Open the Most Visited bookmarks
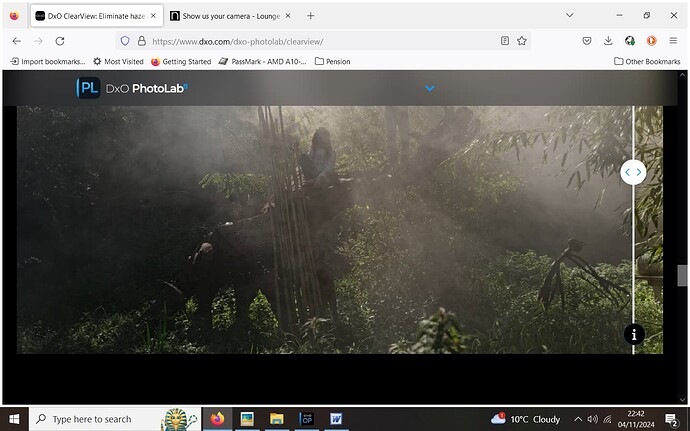Screen dimensions: 690x431 118,61
